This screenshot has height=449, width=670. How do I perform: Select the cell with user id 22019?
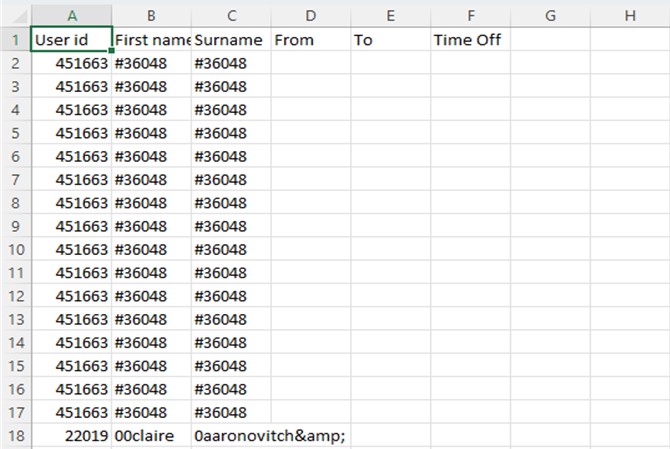pos(72,436)
